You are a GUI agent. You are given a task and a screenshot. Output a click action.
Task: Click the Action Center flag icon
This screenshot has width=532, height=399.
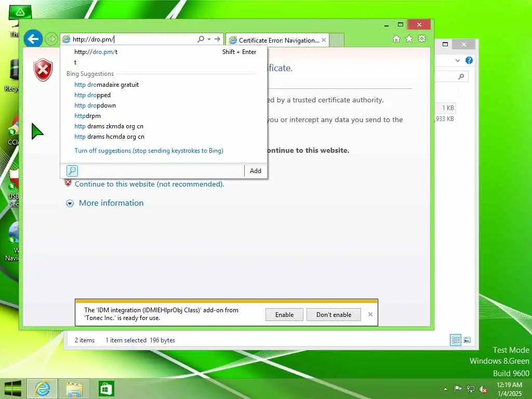pyautogui.click(x=458, y=389)
